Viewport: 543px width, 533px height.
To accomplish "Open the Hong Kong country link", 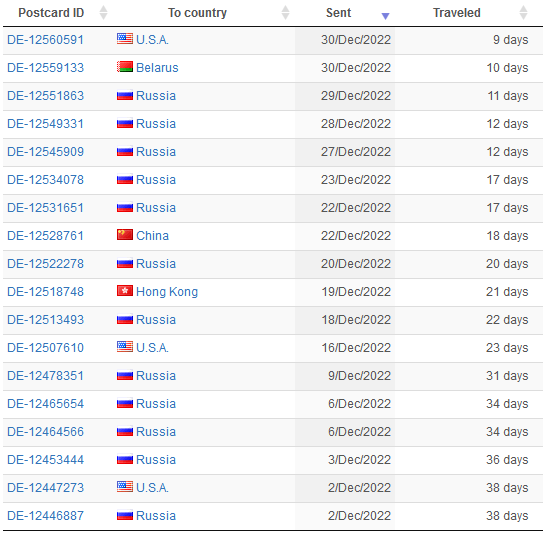I will point(167,292).
